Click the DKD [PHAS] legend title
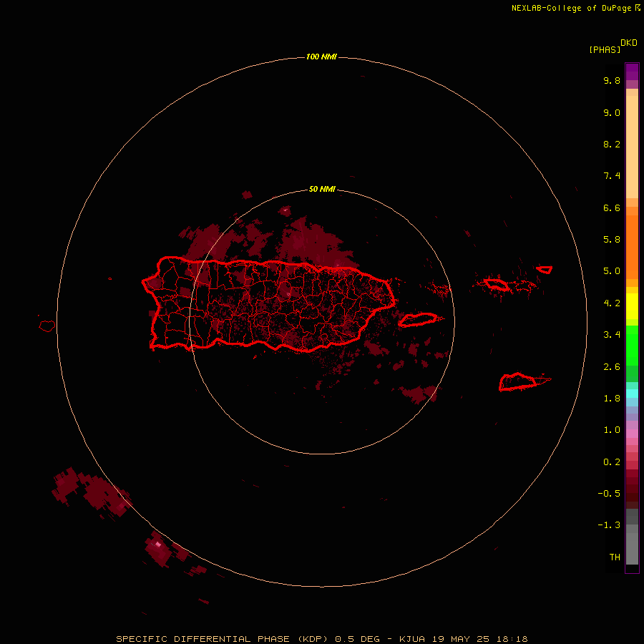644x644 pixels. [613, 46]
